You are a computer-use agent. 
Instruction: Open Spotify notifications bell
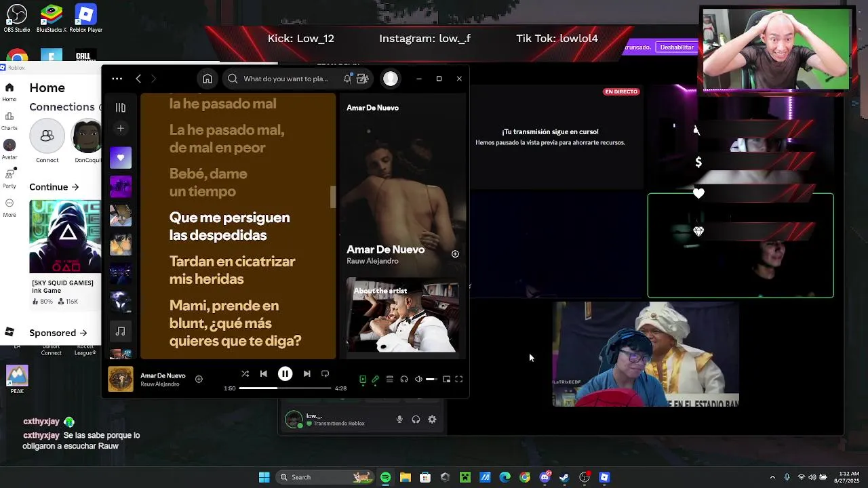pos(347,79)
